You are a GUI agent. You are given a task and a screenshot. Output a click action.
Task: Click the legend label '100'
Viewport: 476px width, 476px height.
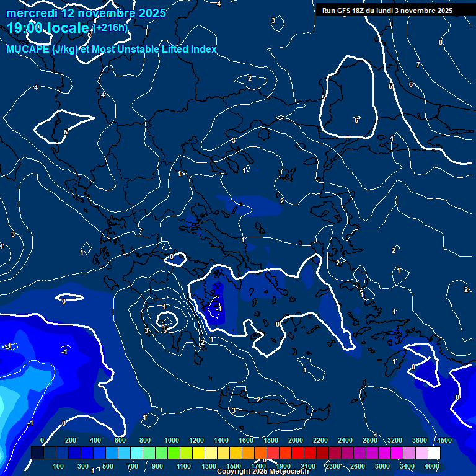(58, 466)
